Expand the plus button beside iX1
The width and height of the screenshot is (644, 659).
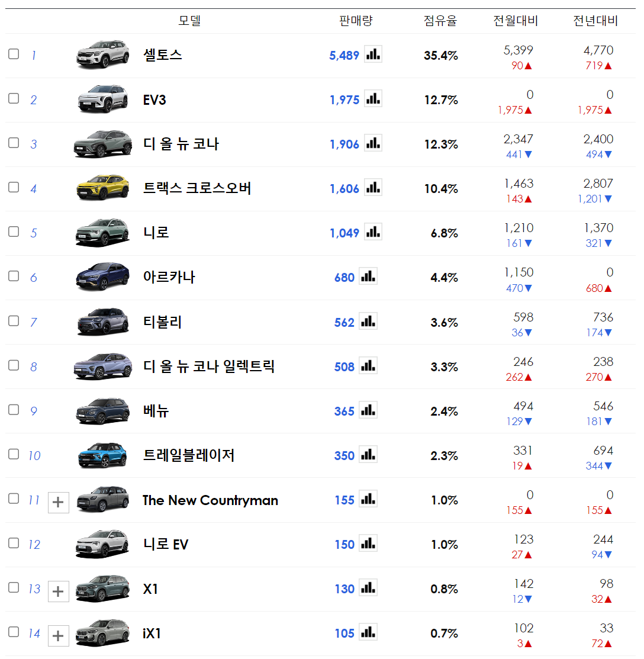click(x=58, y=635)
